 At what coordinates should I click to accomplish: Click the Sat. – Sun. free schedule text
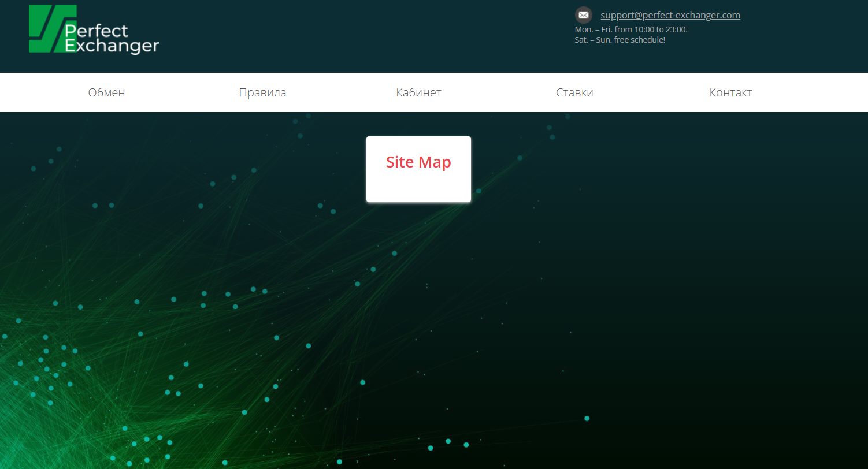coord(620,40)
